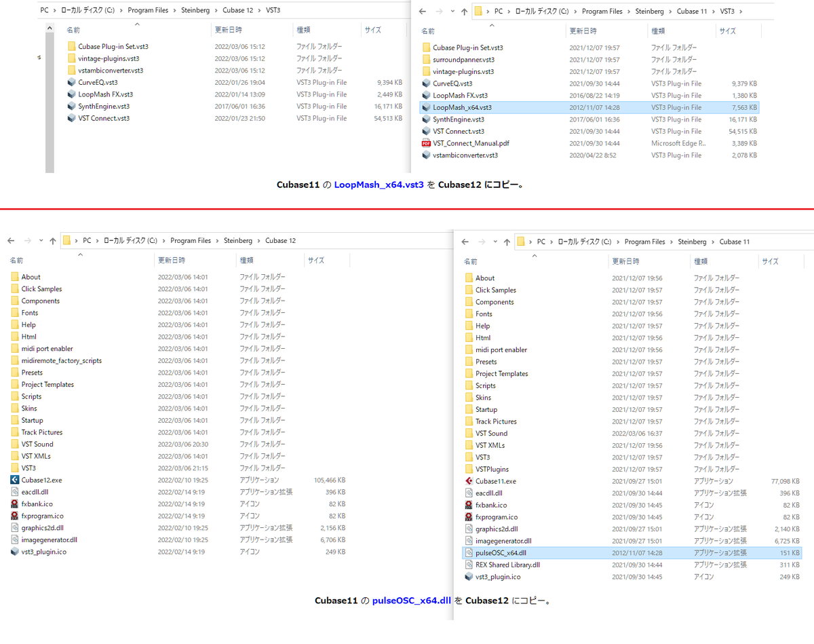Expand chevron after Cubase 11 in Cubase 11 VST3 breadcrumb
814x644 pixels.
(712, 12)
